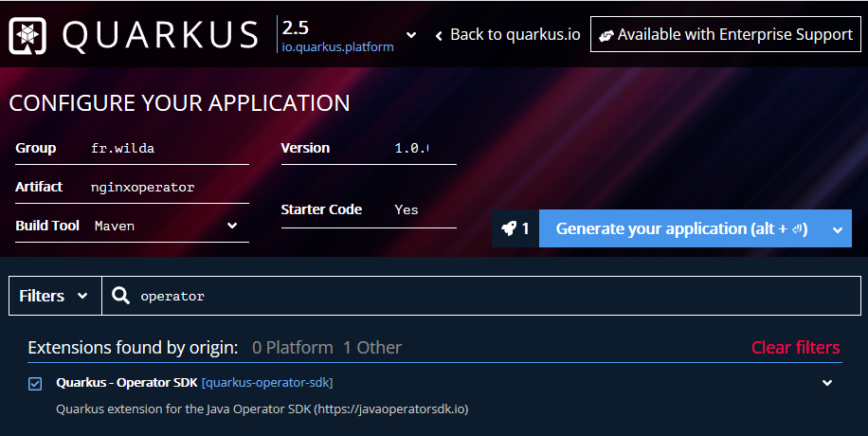Image resolution: width=868 pixels, height=436 pixels.
Task: Click the Quarkus logo icon
Action: coord(27,35)
